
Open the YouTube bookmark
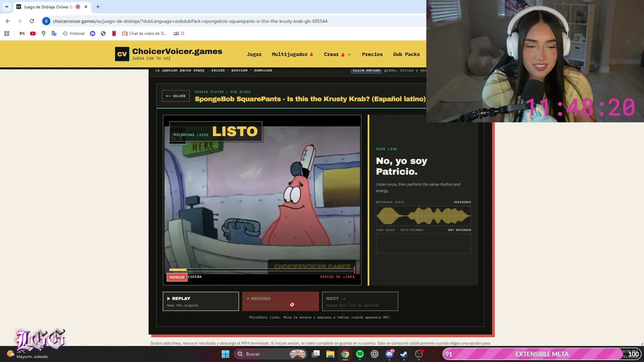[x=33, y=34]
